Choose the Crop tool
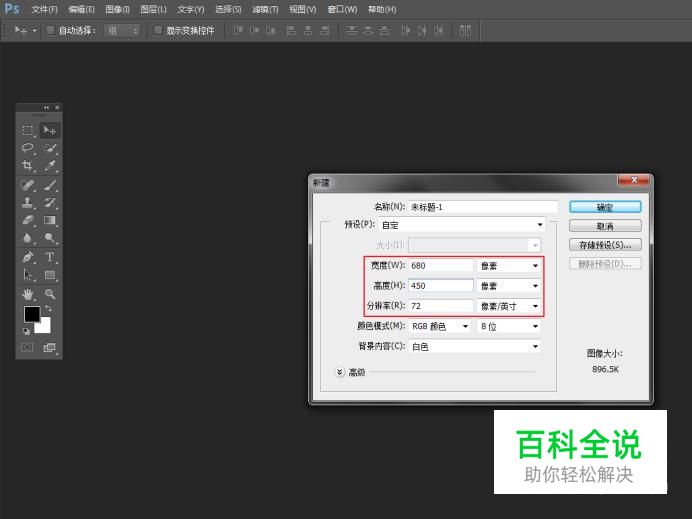The image size is (692, 519). coord(28,166)
